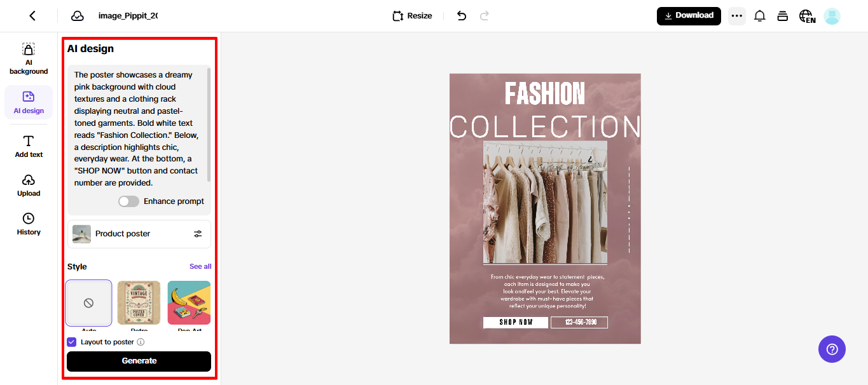The height and width of the screenshot is (385, 868).
Task: Click the back arrow icon
Action: (x=32, y=16)
